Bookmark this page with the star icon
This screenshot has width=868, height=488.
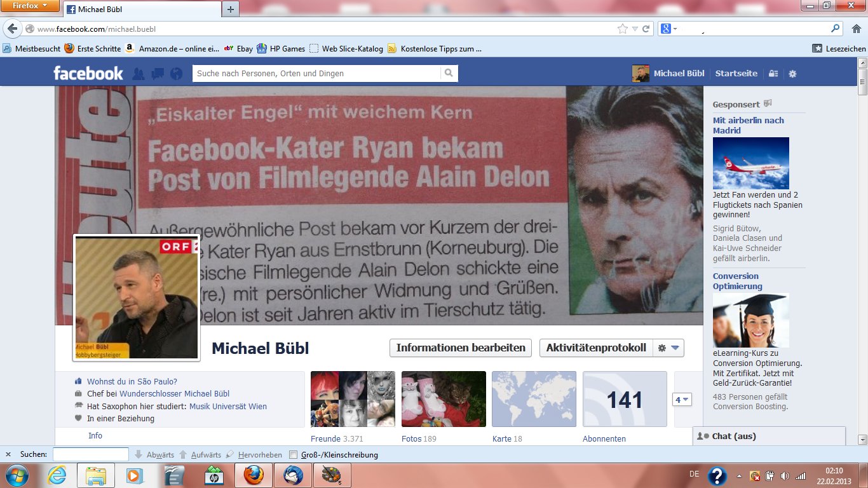[x=623, y=29]
